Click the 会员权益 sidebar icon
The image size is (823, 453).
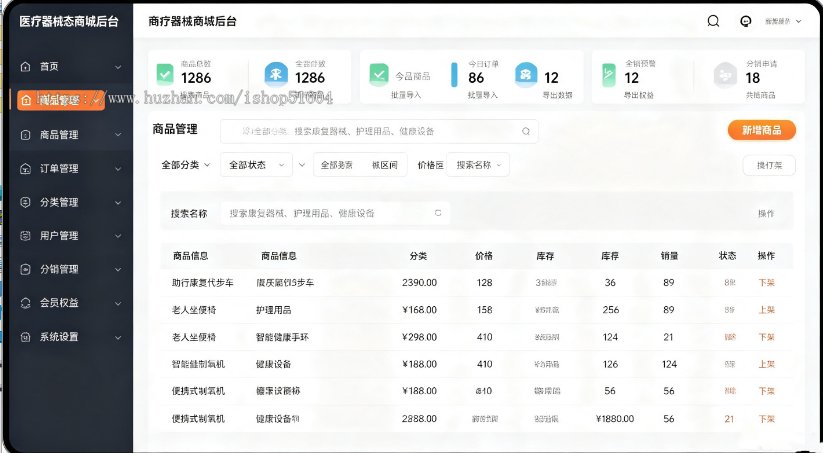[25, 303]
